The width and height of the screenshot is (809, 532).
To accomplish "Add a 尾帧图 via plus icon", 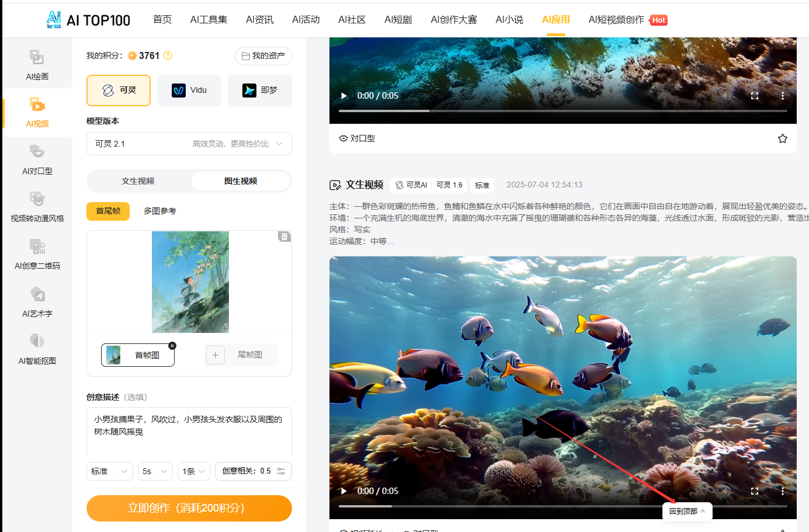I will [x=215, y=355].
